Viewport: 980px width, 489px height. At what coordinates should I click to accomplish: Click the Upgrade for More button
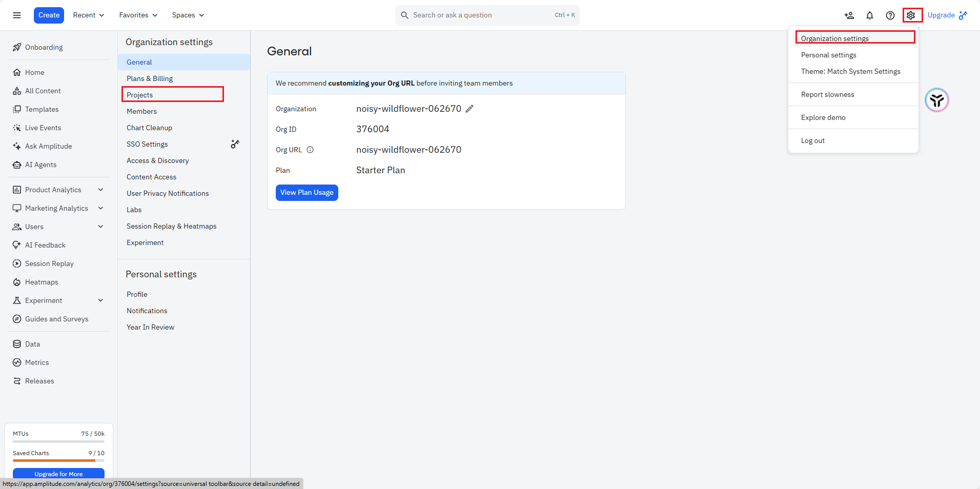(x=58, y=474)
